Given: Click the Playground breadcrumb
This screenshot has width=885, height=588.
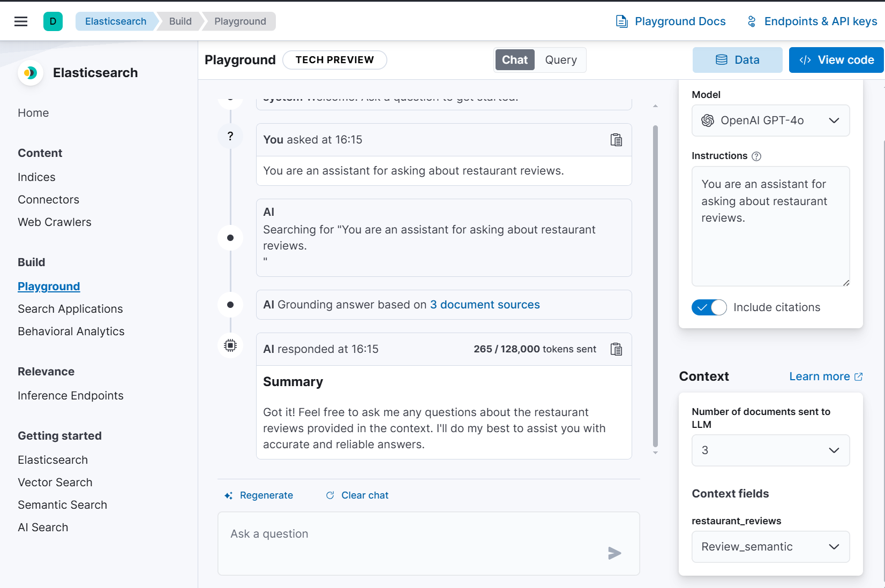Looking at the screenshot, I should click(x=240, y=21).
